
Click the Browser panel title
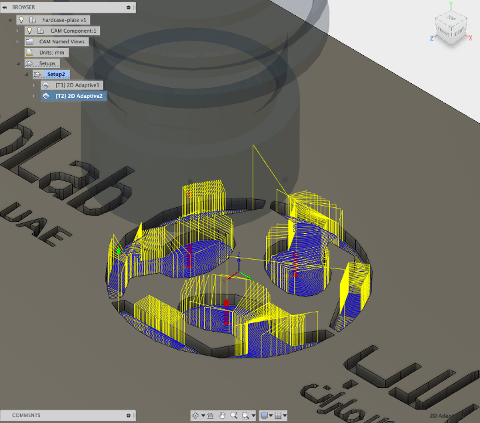pyautogui.click(x=23, y=7)
